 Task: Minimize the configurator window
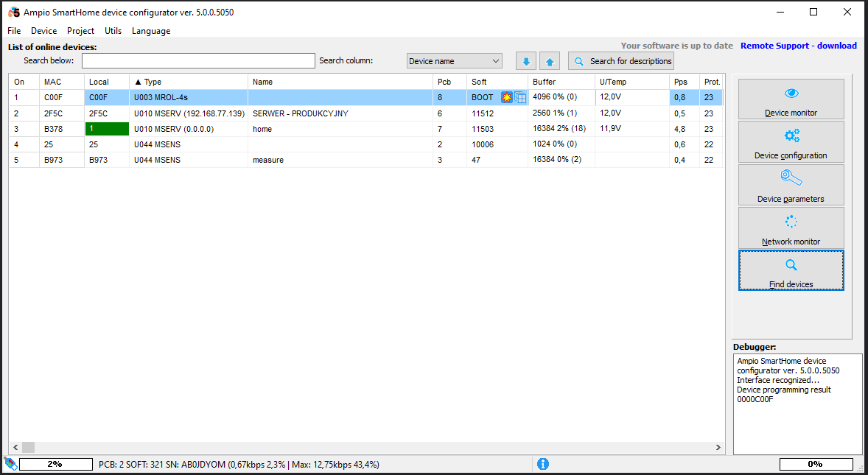780,13
